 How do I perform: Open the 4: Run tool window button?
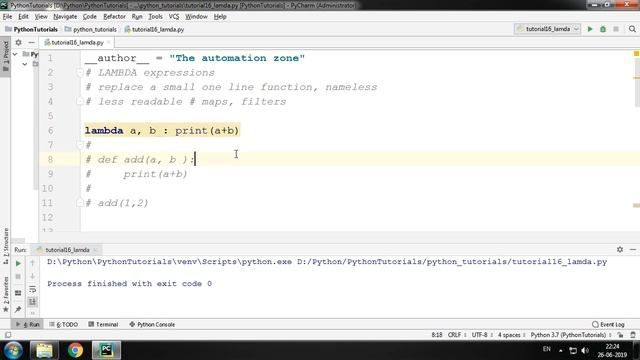click(27, 324)
